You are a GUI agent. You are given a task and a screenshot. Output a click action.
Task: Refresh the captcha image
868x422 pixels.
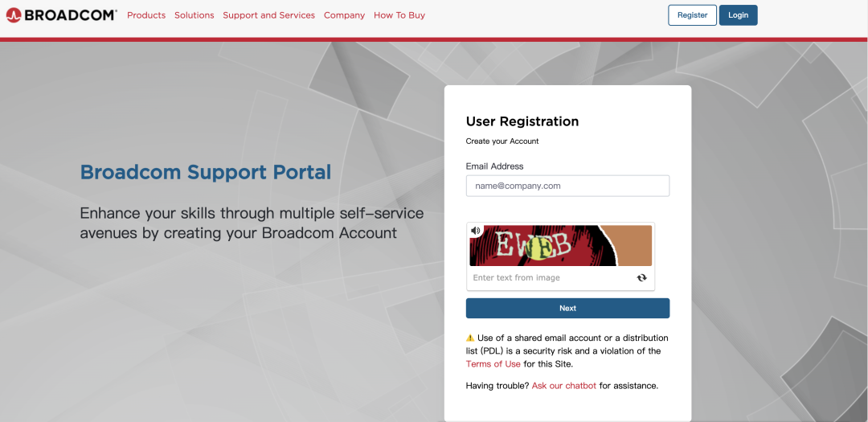[x=641, y=277]
